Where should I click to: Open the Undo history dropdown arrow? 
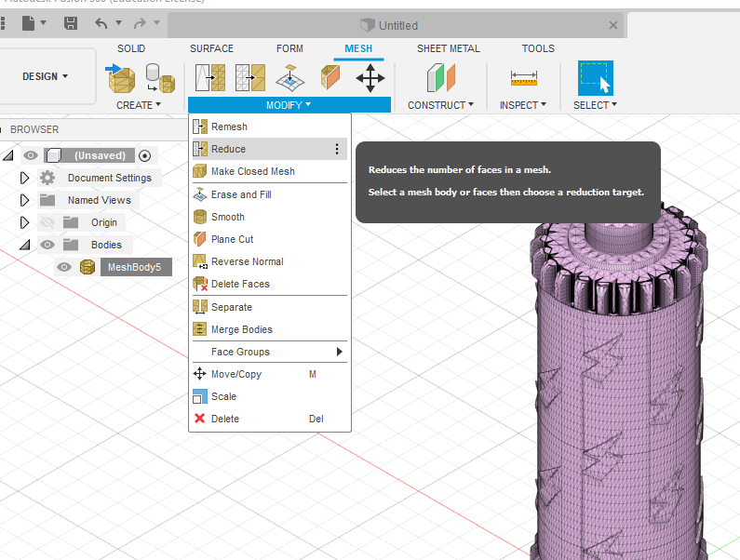click(118, 22)
